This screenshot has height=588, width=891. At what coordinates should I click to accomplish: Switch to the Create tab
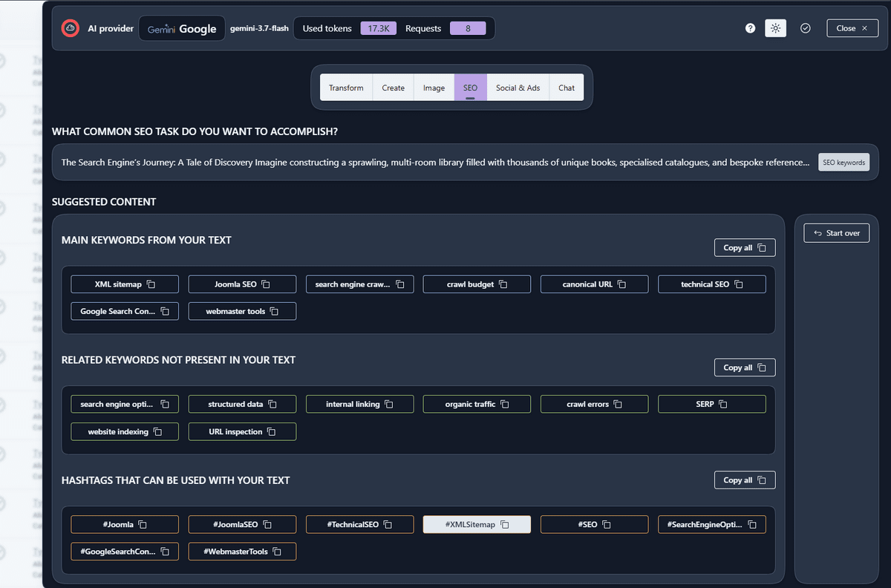393,87
